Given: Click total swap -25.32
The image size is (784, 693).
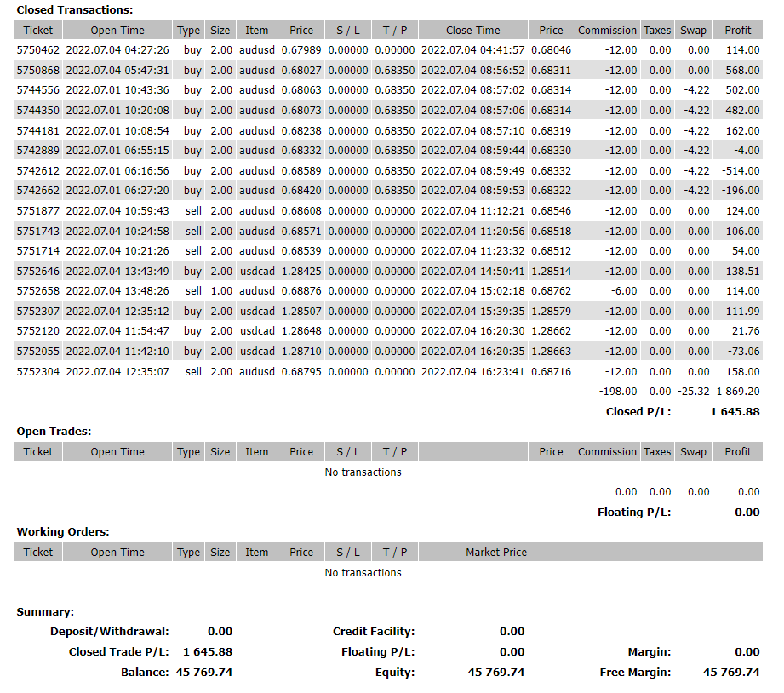Looking at the screenshot, I should 694,392.
